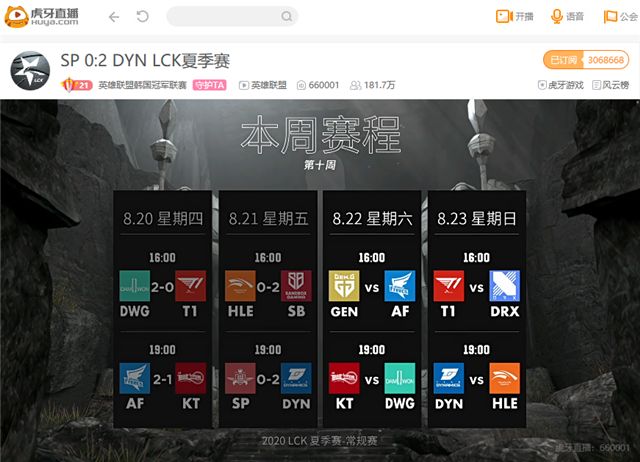Click the 2-0 score for DWG vs T1

[162, 287]
